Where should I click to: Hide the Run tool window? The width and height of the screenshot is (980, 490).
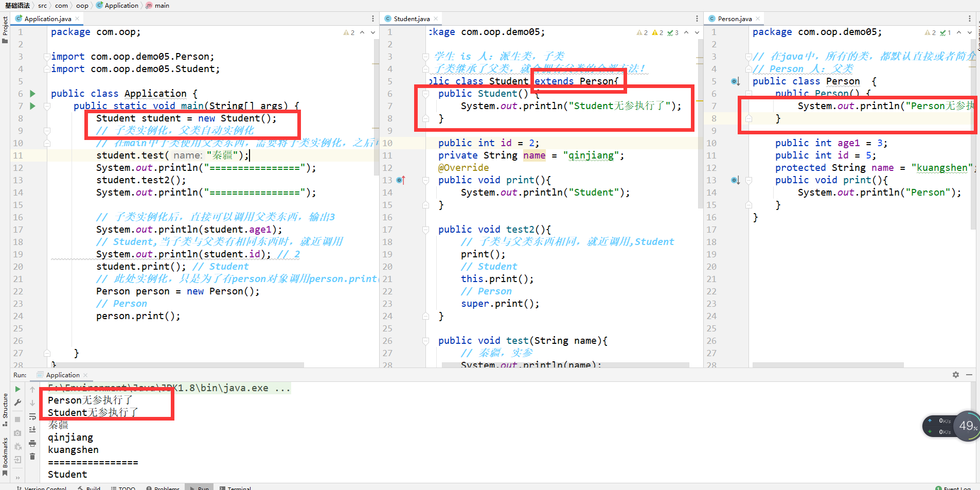[969, 375]
